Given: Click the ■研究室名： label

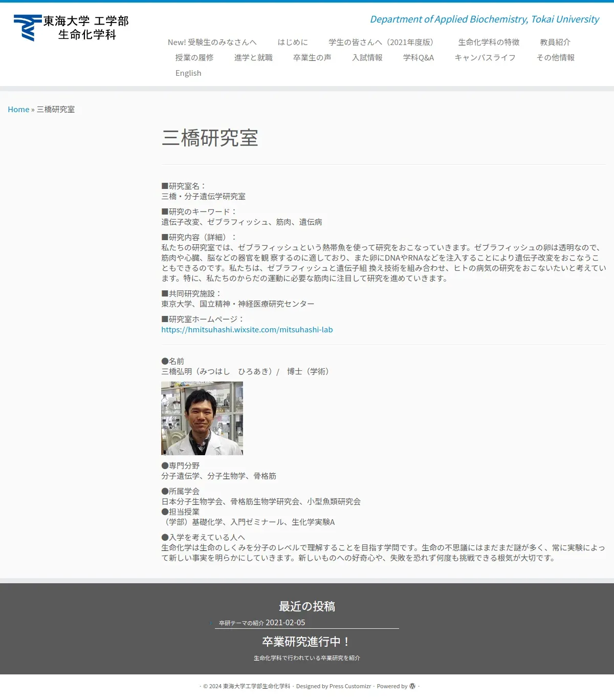Looking at the screenshot, I should click(184, 186).
